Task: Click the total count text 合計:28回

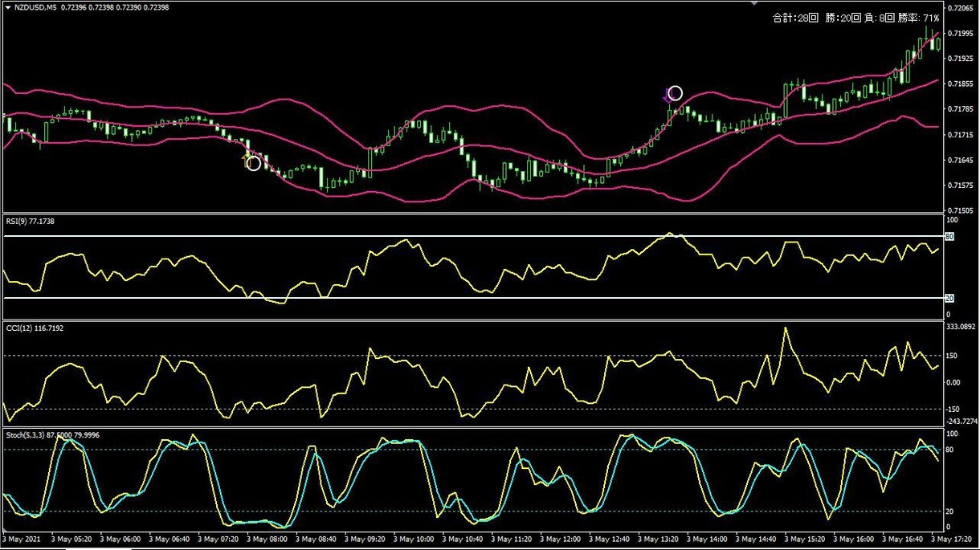Action: [794, 17]
